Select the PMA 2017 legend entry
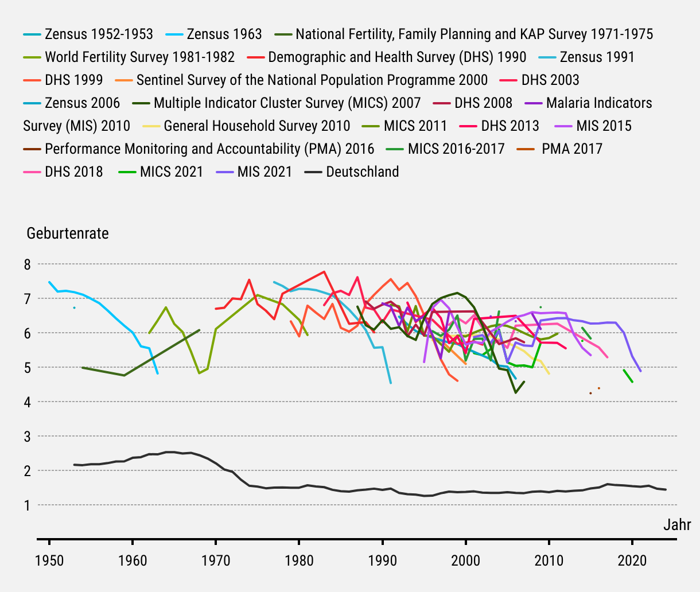This screenshot has width=700, height=592. [571, 149]
